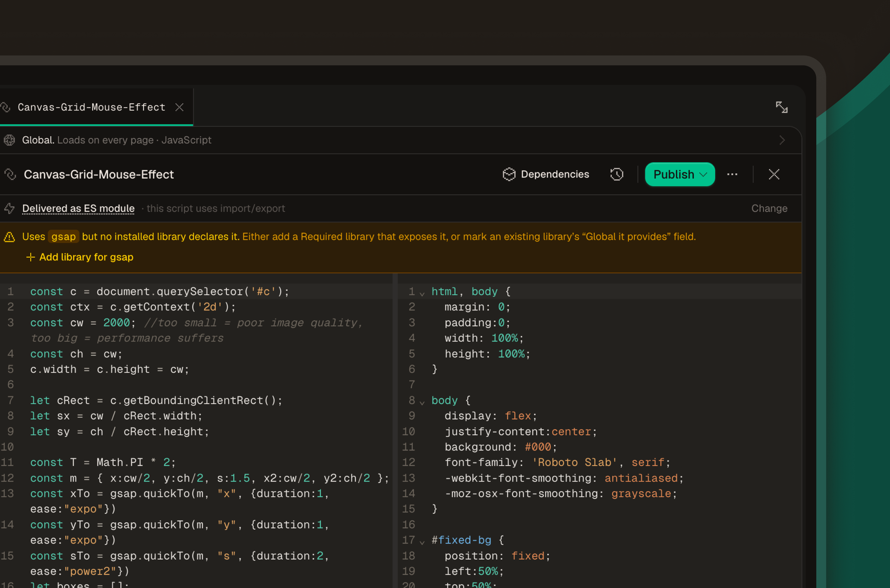Screen dimensions: 890x588
Task: Click the gsap highlighted tag in warning
Action: coord(64,237)
